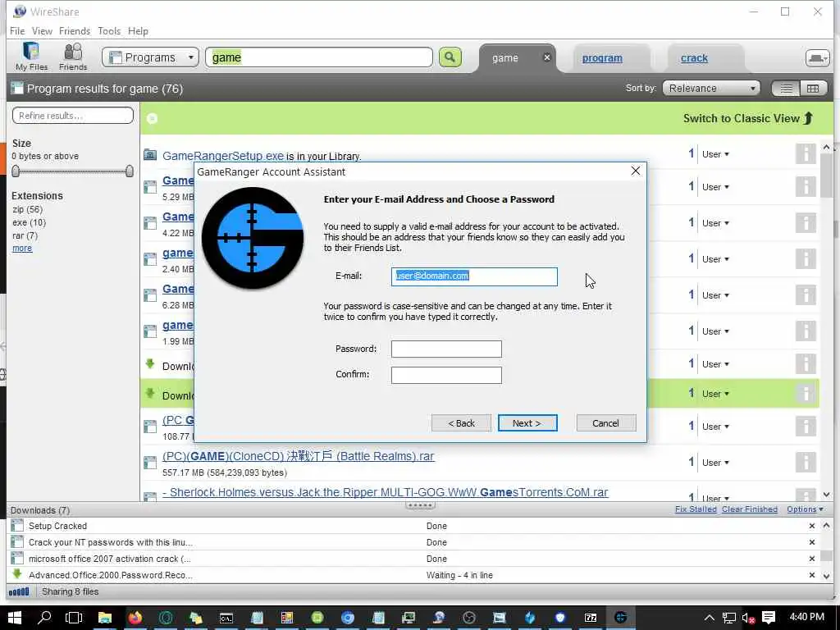Launch Firefox from taskbar
This screenshot has height=630, width=840.
(135, 618)
